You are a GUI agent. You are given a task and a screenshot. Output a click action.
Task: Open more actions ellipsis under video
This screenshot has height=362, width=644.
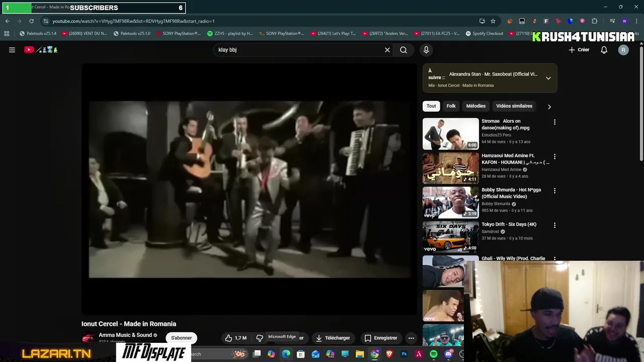(411, 338)
